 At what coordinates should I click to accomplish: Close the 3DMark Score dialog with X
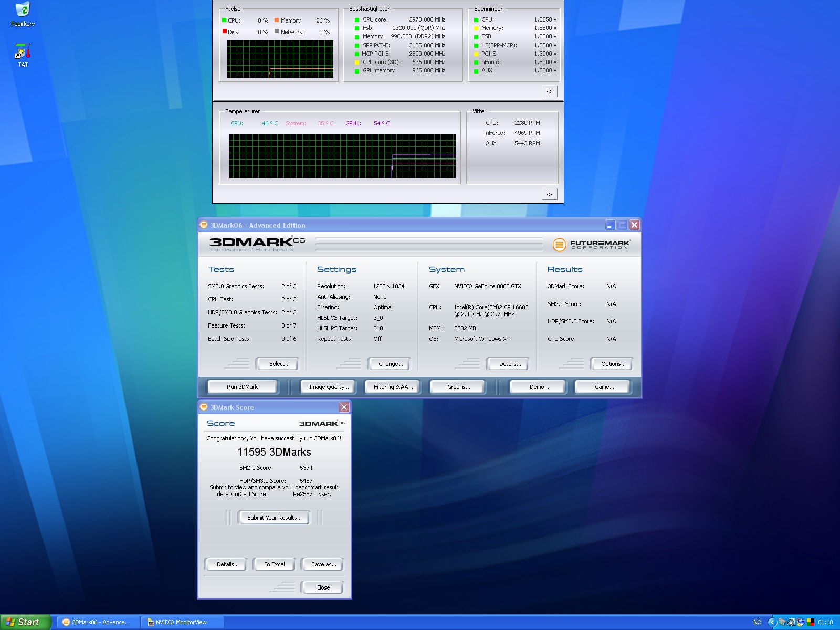point(344,407)
